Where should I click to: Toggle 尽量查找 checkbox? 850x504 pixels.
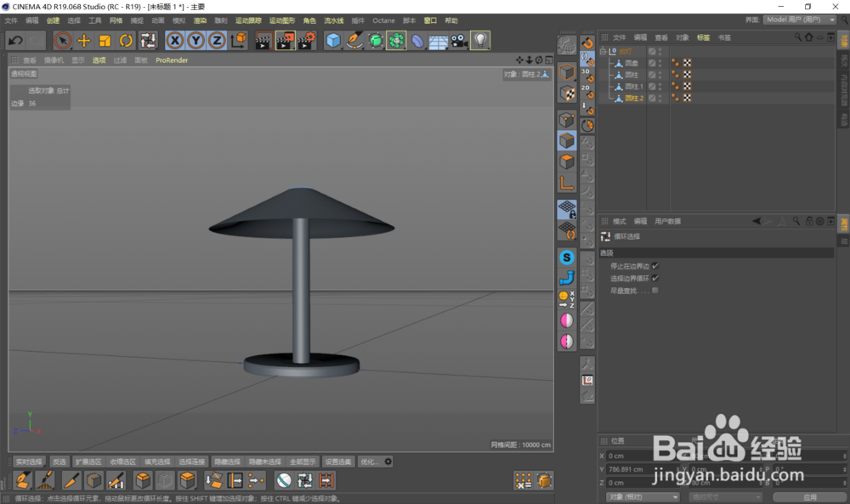tap(654, 291)
